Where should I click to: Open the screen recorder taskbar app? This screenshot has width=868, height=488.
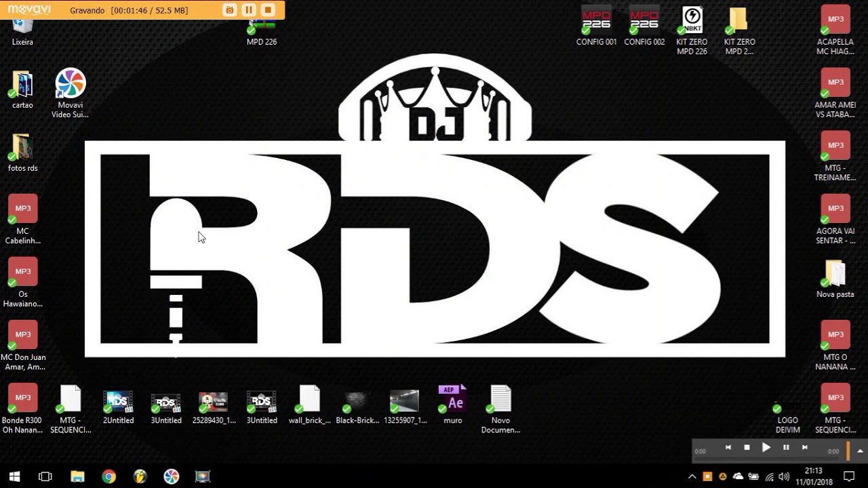203,476
